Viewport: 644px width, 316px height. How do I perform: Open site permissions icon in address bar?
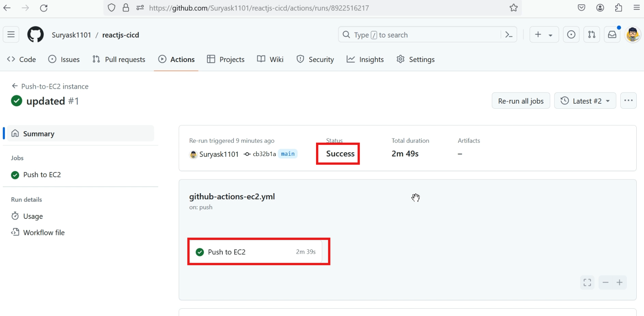[140, 8]
